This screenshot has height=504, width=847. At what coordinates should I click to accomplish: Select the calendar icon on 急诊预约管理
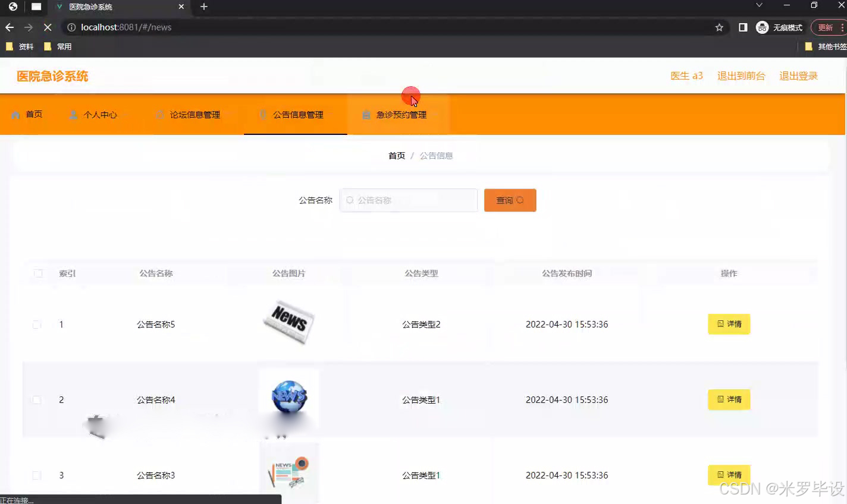tap(366, 115)
